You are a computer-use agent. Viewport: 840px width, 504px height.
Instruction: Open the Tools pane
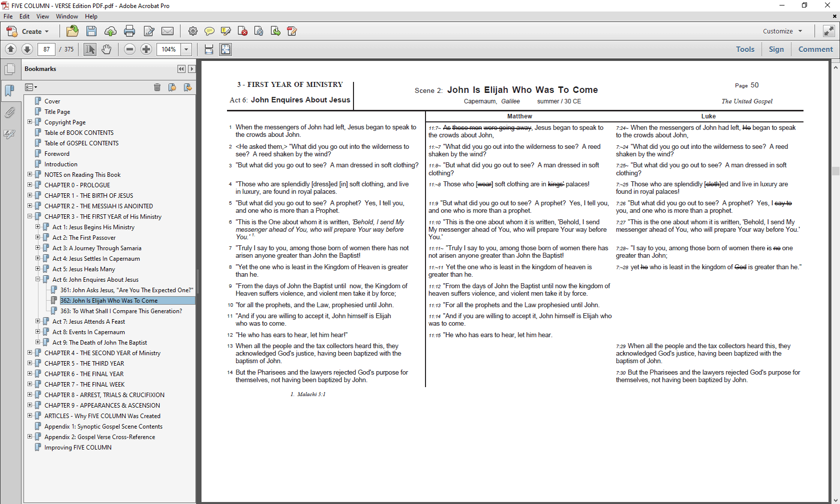(x=745, y=49)
